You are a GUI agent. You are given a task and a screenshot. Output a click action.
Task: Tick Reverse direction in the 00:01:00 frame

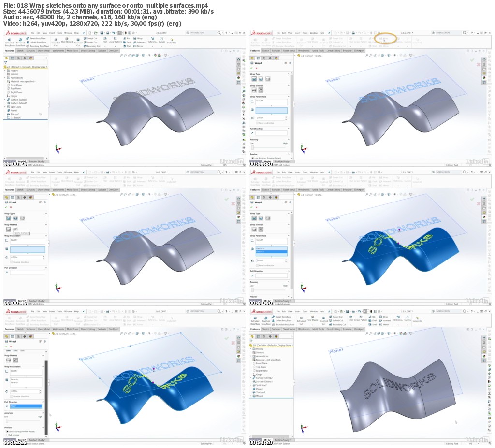(x=257, y=265)
